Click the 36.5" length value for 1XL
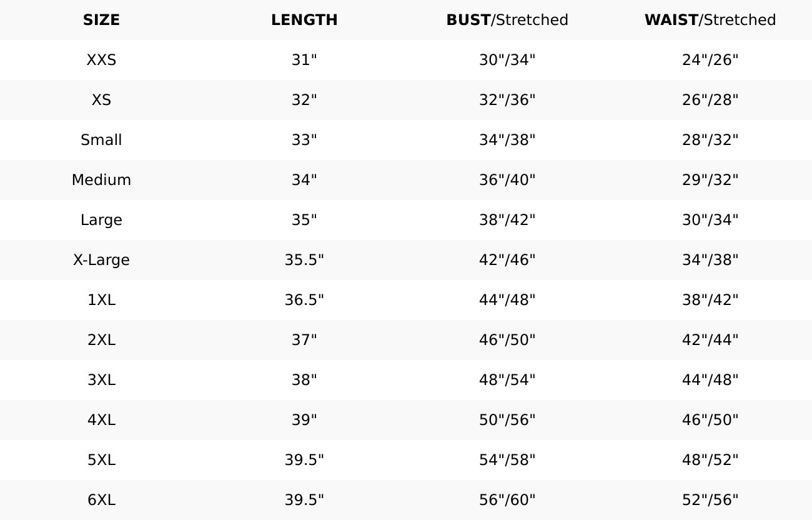812x520 pixels. pos(304,300)
